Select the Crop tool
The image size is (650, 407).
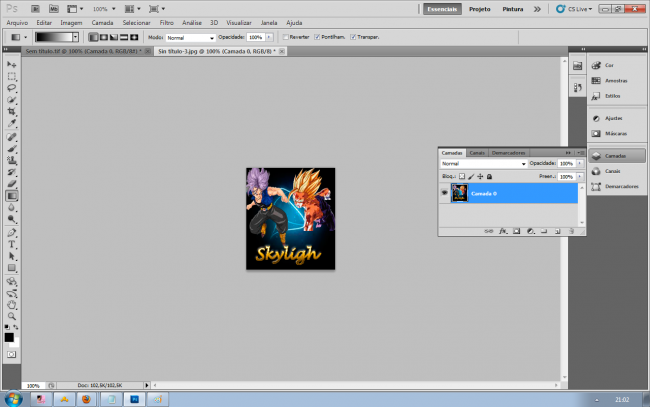tap(12, 111)
